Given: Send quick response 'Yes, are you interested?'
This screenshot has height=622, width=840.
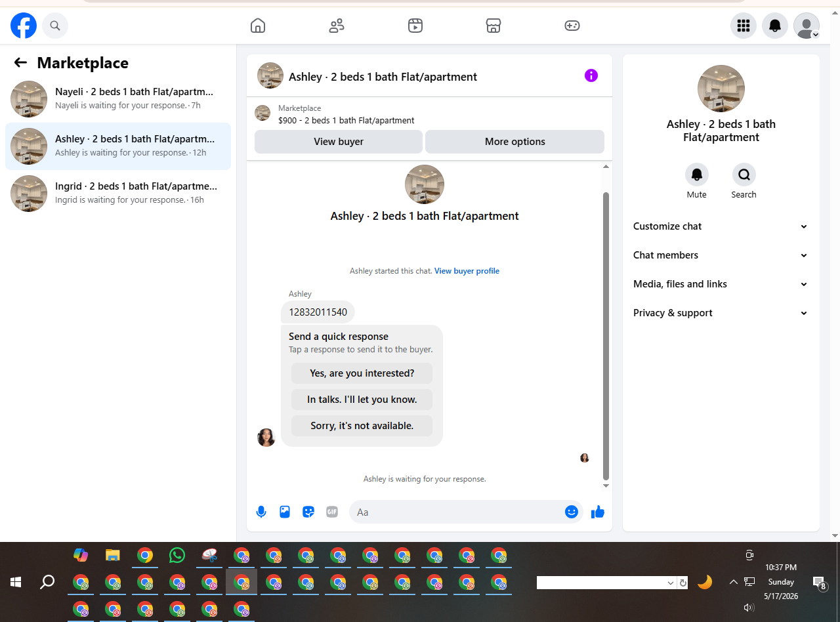Looking at the screenshot, I should [362, 373].
